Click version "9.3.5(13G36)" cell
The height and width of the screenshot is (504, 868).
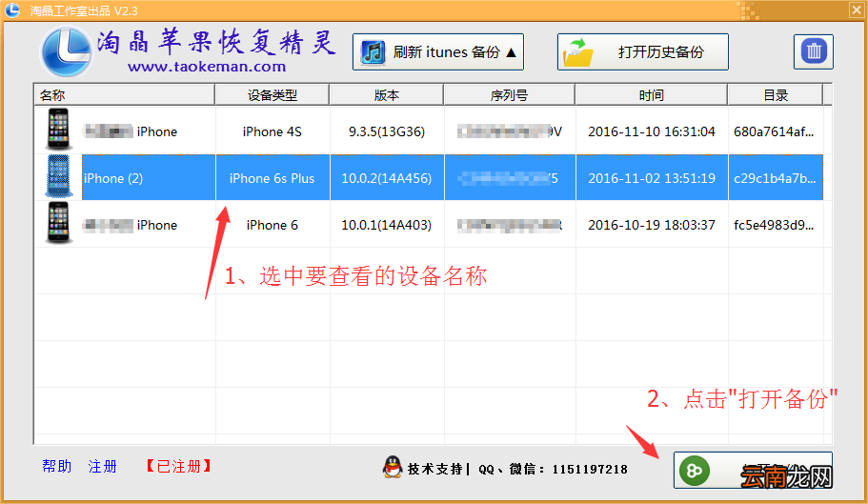point(387,131)
